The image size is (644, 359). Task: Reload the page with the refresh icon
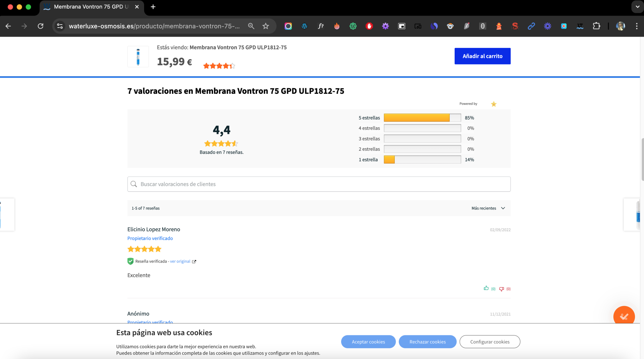point(41,26)
